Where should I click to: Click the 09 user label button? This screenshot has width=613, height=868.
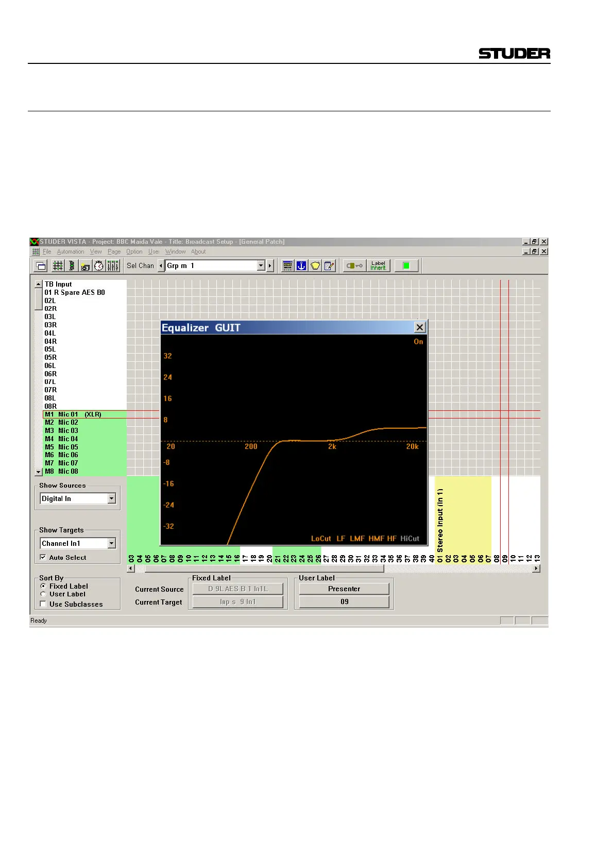coord(344,602)
